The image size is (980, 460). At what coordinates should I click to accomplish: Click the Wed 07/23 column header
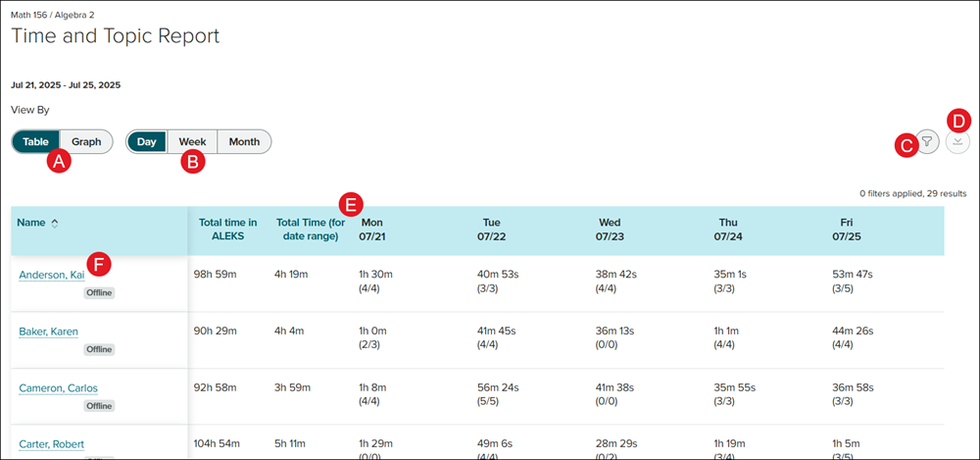click(610, 230)
